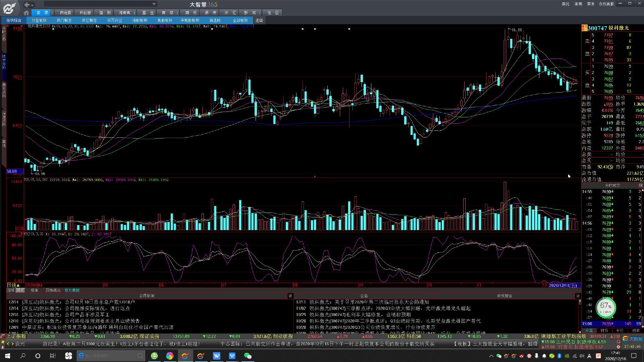Select 港股板块 sub-tab
Image resolution: width=644 pixels, height=362 pixels.
pyautogui.click(x=140, y=20)
